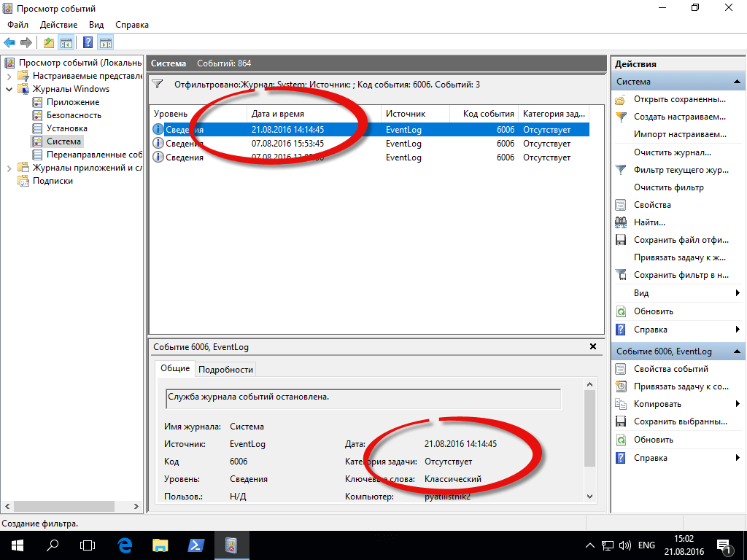
Task: Open PowerShell from the taskbar
Action: [x=196, y=545]
